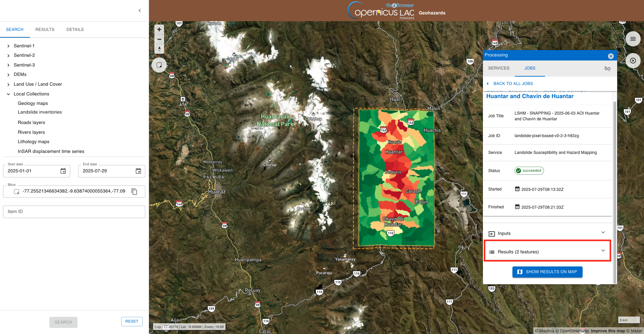Collapse the left sidebar panel
Viewport: 644px width, 334px height.
[x=140, y=11]
